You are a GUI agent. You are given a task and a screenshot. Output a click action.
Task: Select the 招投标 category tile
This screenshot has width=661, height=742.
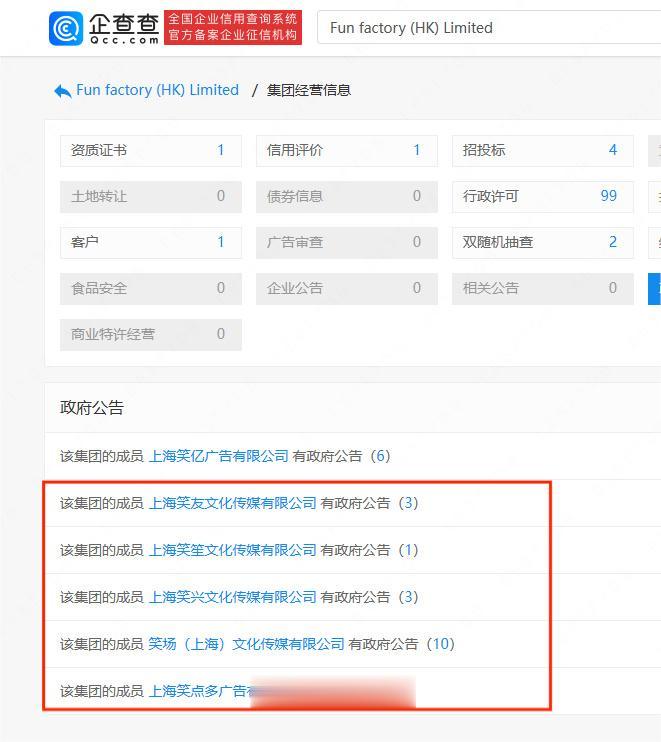(543, 150)
